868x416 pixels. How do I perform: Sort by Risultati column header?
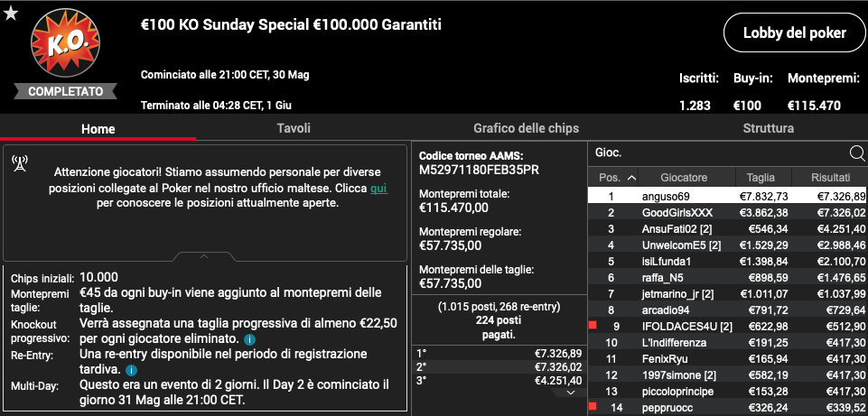pos(830,178)
